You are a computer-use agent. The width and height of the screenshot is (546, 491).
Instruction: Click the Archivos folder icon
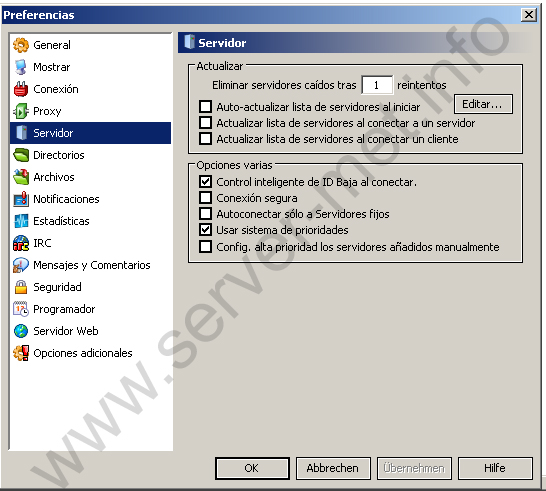(21, 177)
